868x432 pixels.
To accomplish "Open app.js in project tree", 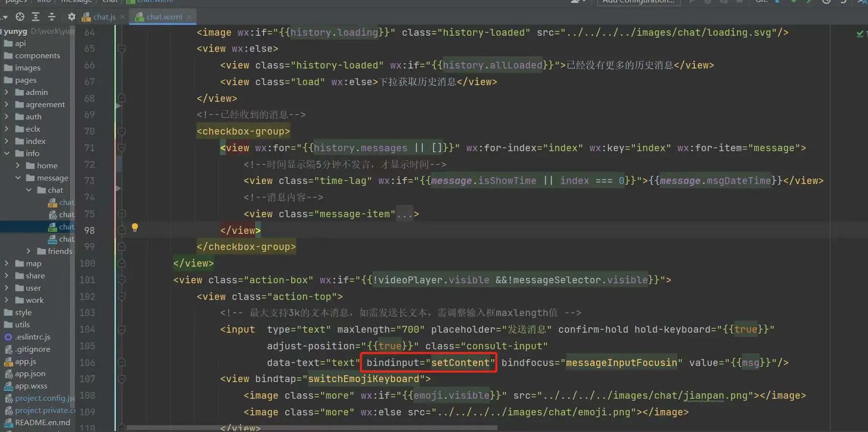I will tap(21, 361).
